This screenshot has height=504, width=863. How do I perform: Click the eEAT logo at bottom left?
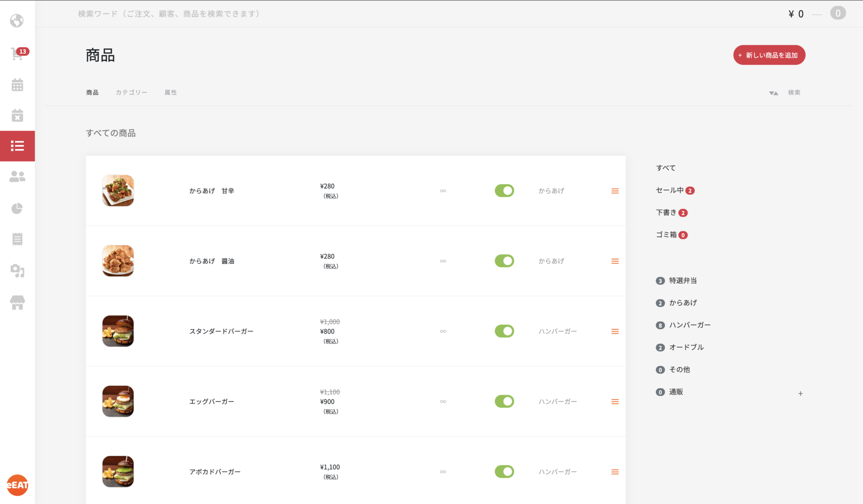17,485
